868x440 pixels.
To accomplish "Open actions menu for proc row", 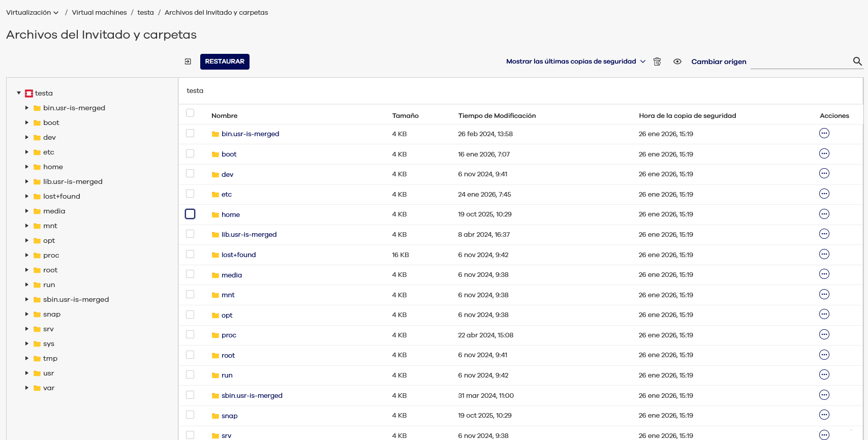I will click(x=824, y=334).
